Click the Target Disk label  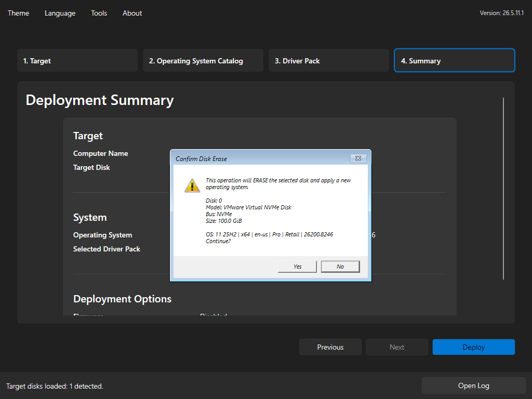coord(91,167)
